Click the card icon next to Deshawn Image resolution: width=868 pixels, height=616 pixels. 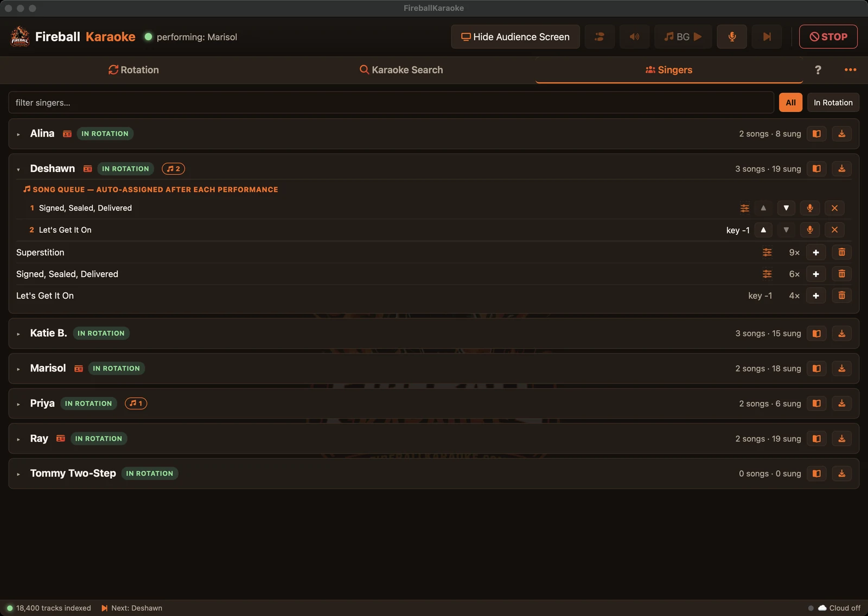click(x=87, y=169)
